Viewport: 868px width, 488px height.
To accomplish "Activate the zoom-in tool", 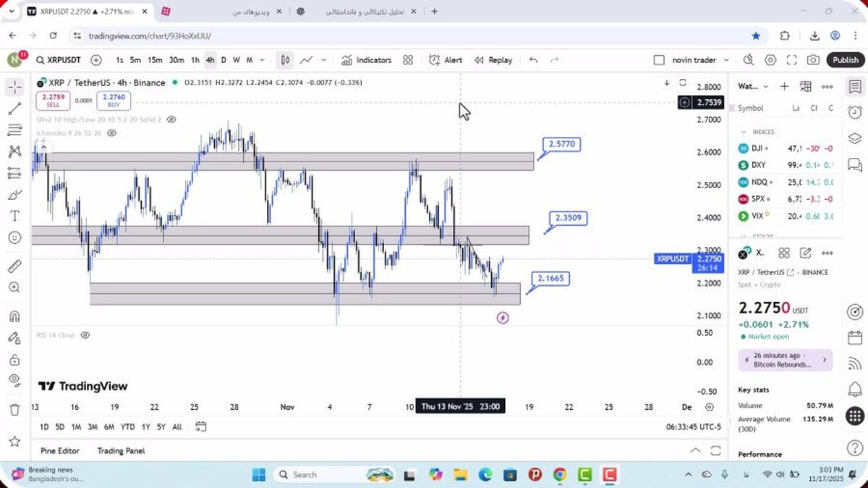I will [14, 287].
